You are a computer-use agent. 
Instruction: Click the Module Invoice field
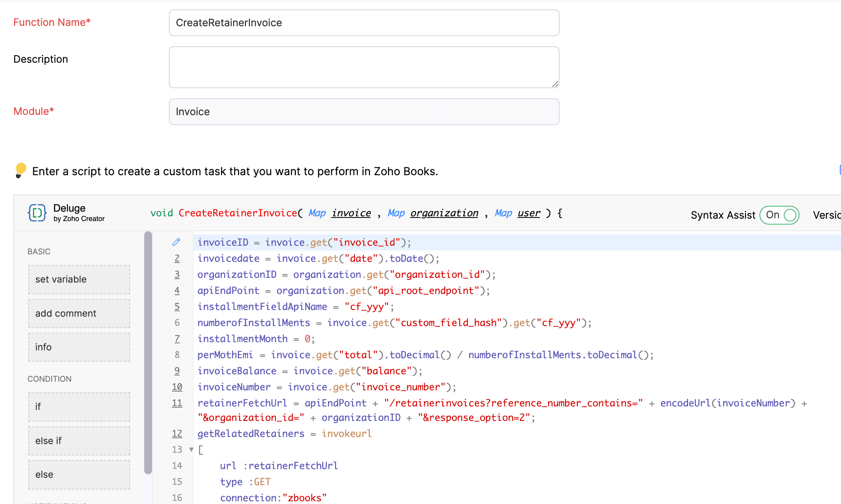coord(364,112)
